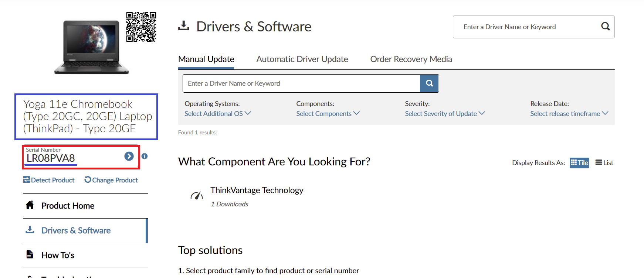Image resolution: width=644 pixels, height=278 pixels.
Task: Expand the Select Additional OS dropdown
Action: click(217, 114)
